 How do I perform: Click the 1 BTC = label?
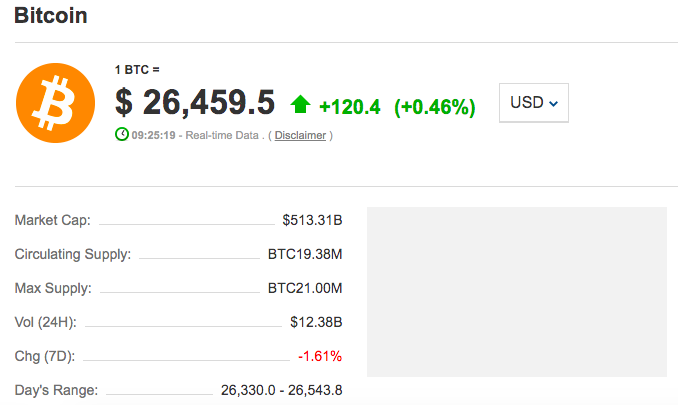pyautogui.click(x=137, y=69)
